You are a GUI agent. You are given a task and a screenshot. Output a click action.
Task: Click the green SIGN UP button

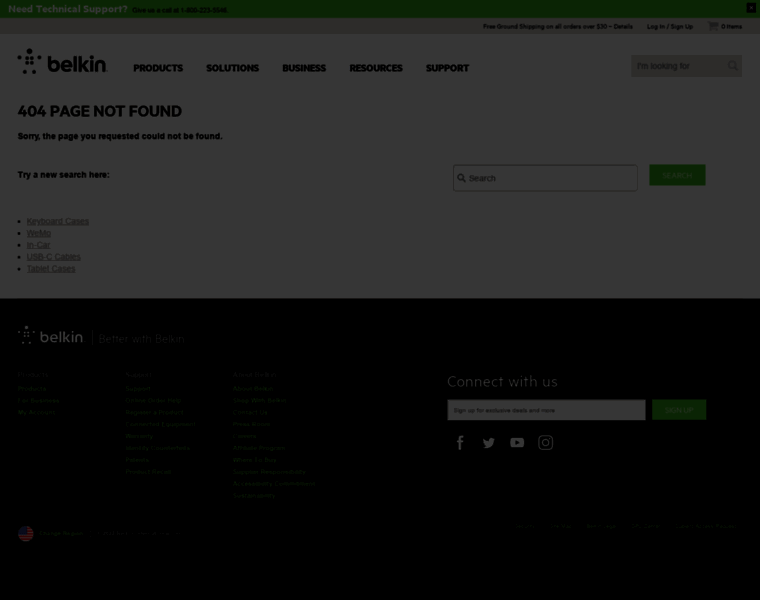(x=679, y=410)
